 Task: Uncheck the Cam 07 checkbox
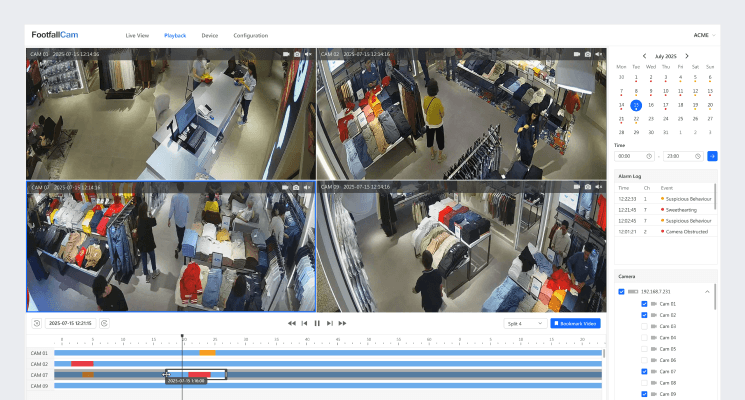[x=644, y=371]
